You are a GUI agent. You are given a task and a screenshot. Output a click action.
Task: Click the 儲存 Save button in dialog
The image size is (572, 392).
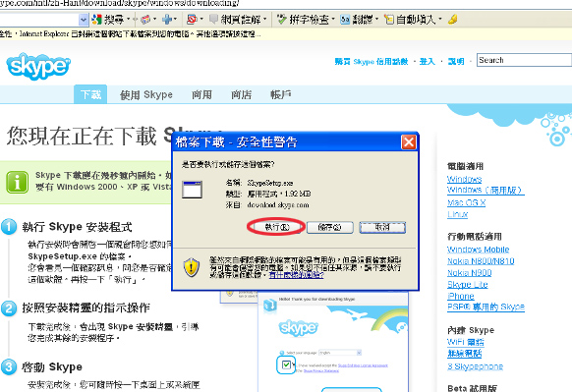330,227
